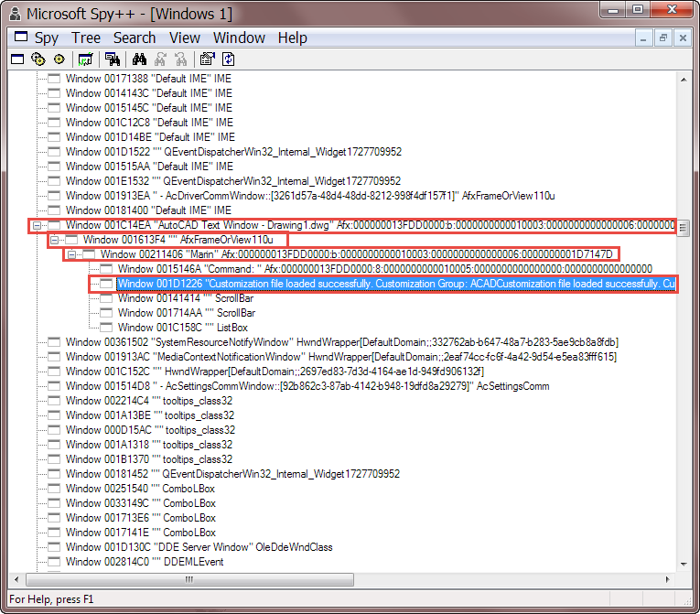Viewport: 700px width, 614px height.
Task: Click window icon of the DDEMLEvent row
Action: click(54, 562)
